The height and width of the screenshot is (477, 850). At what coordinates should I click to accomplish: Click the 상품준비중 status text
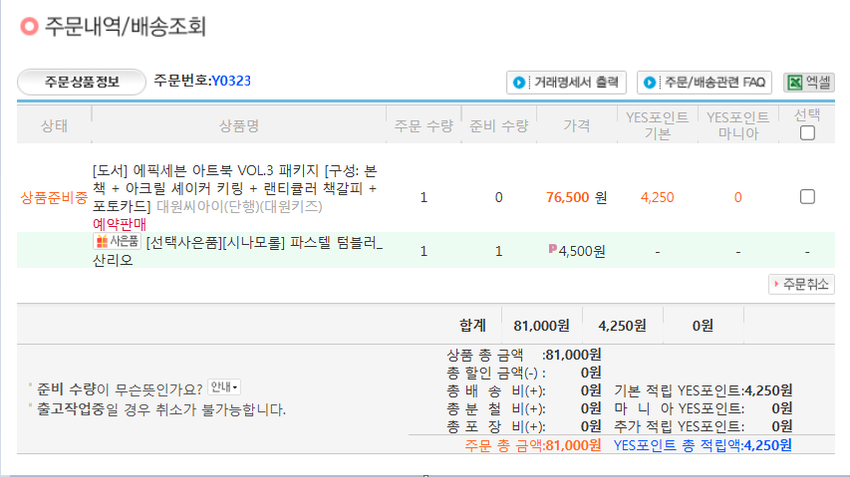tap(54, 197)
